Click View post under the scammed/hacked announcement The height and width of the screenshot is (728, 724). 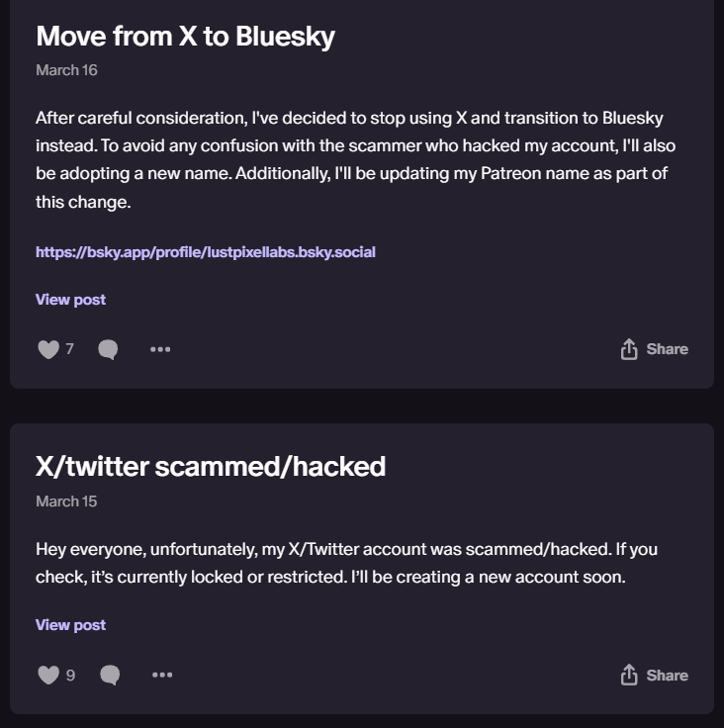point(70,625)
